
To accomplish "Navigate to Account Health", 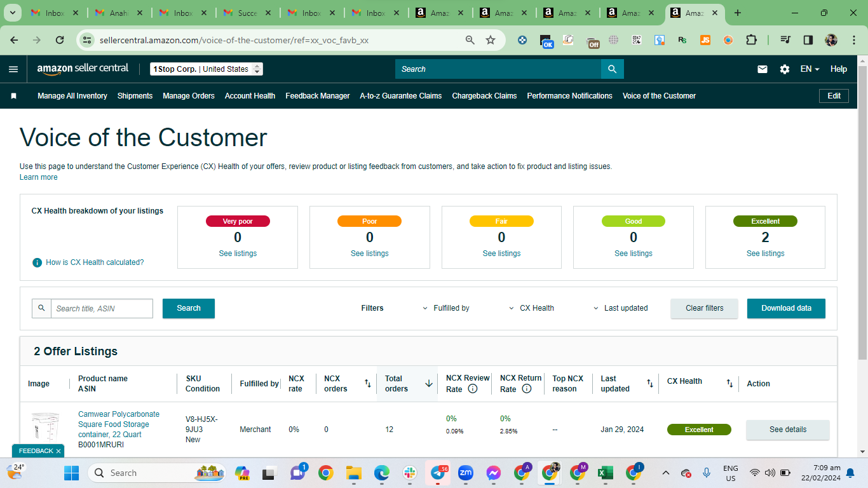I will tap(250, 96).
